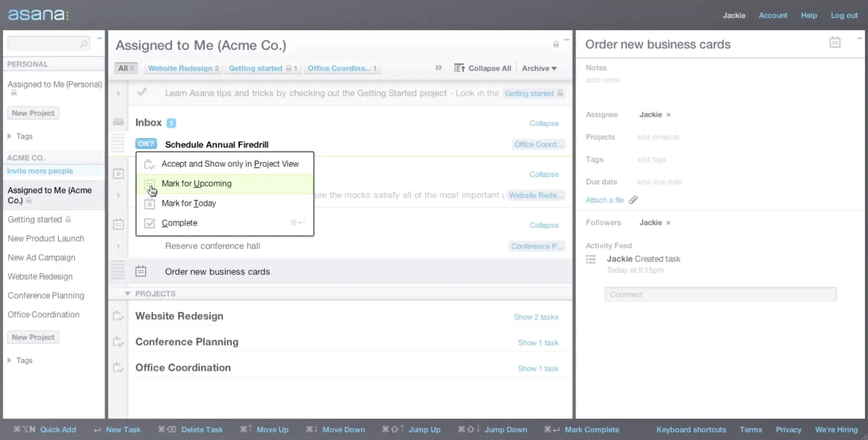
Task: Show 2 tasks in Website Redesign
Action: coord(536,317)
